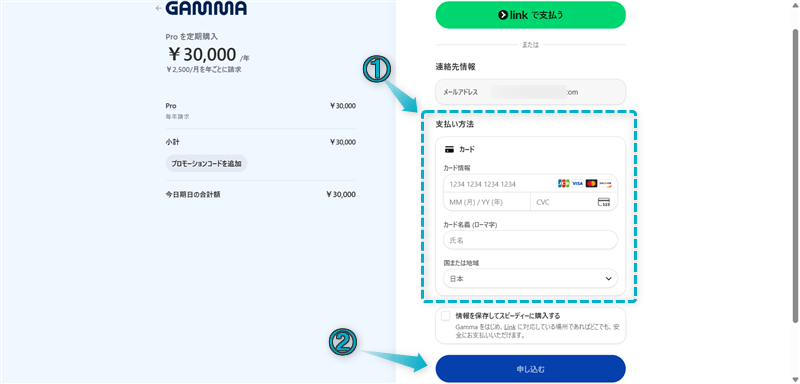Click the 今日期日の合計額 label
Image resolution: width=800 pixels, height=384 pixels.
[x=193, y=194]
